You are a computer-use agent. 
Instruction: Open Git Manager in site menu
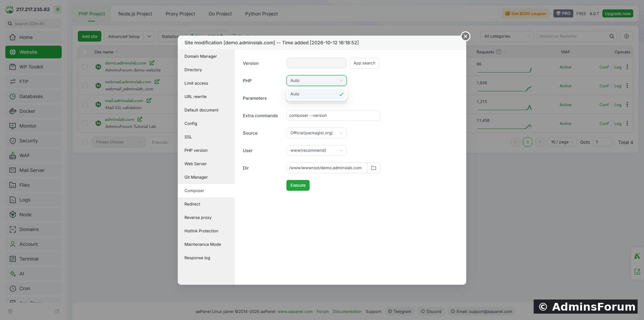206,177
